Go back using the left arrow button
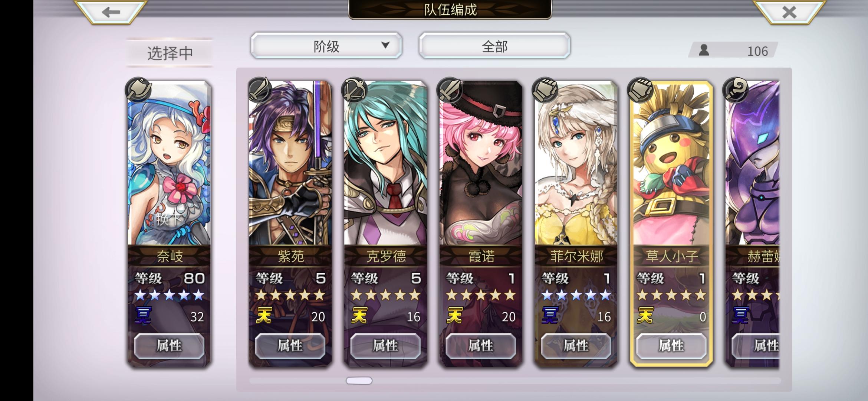 point(111,12)
